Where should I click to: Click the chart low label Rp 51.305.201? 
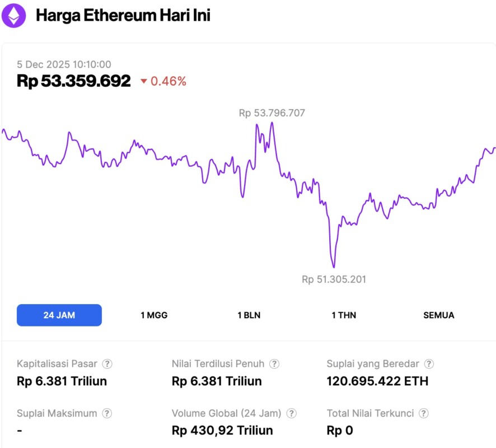tap(334, 279)
